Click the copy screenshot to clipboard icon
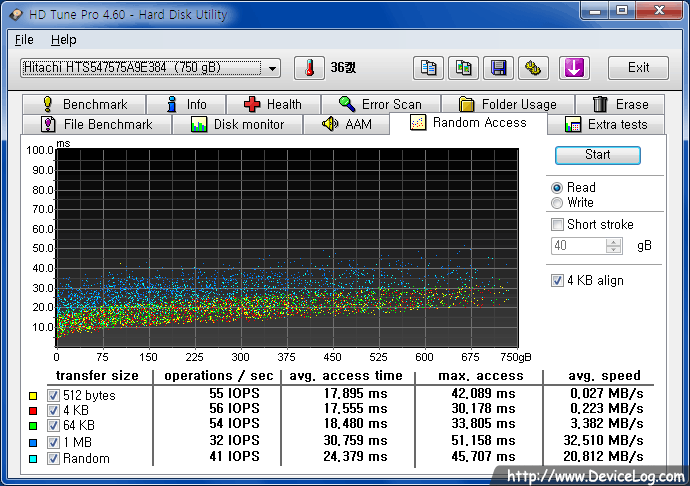The width and height of the screenshot is (690, 486). (x=463, y=68)
